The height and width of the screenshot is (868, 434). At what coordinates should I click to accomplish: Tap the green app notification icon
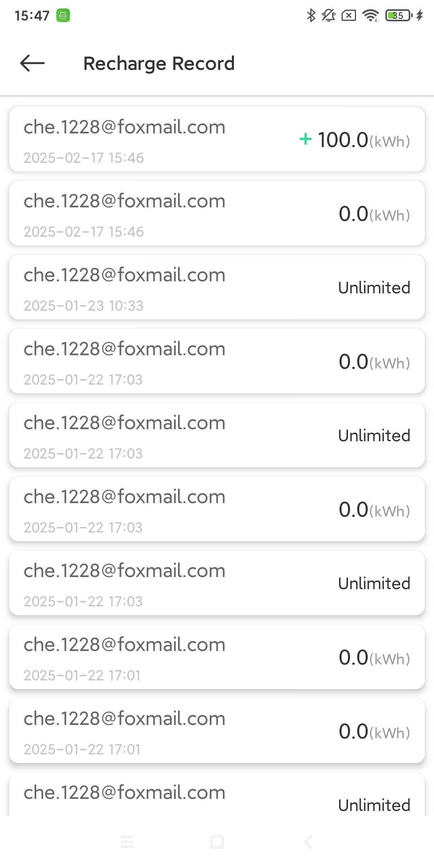(x=63, y=16)
